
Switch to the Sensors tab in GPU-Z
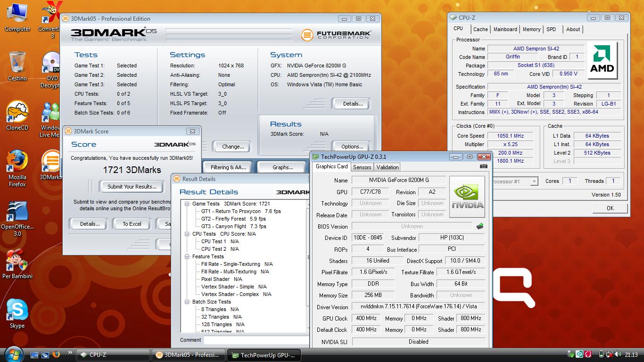click(362, 167)
